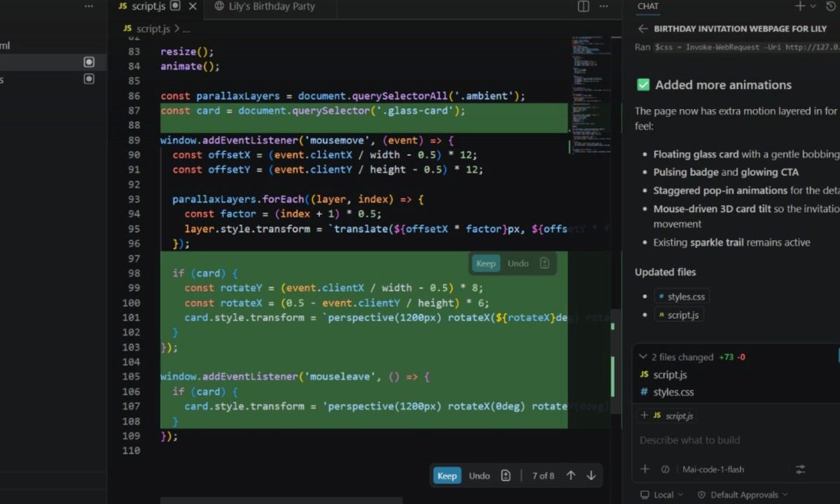This screenshot has height=504, width=840.
Task: Click script.js in the breadcrumb bar
Action: 153,29
